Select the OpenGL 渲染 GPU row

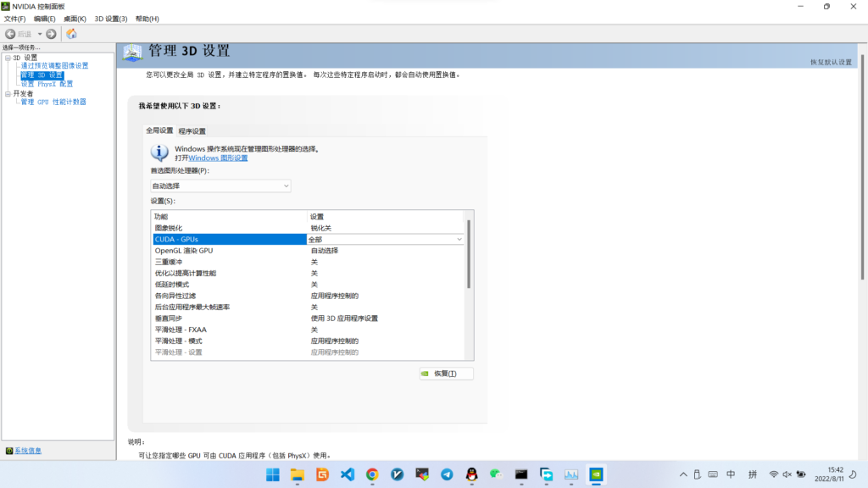309,251
